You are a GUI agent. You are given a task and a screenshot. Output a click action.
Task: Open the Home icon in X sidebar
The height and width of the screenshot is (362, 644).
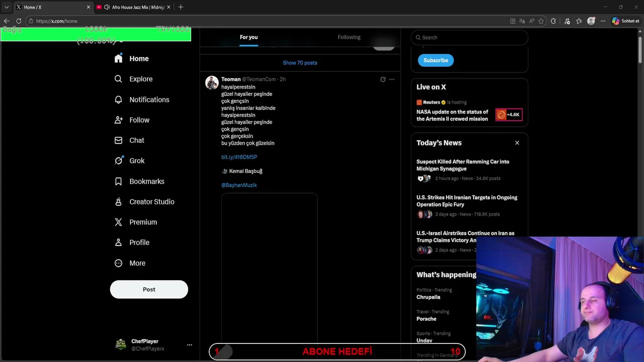tap(118, 59)
